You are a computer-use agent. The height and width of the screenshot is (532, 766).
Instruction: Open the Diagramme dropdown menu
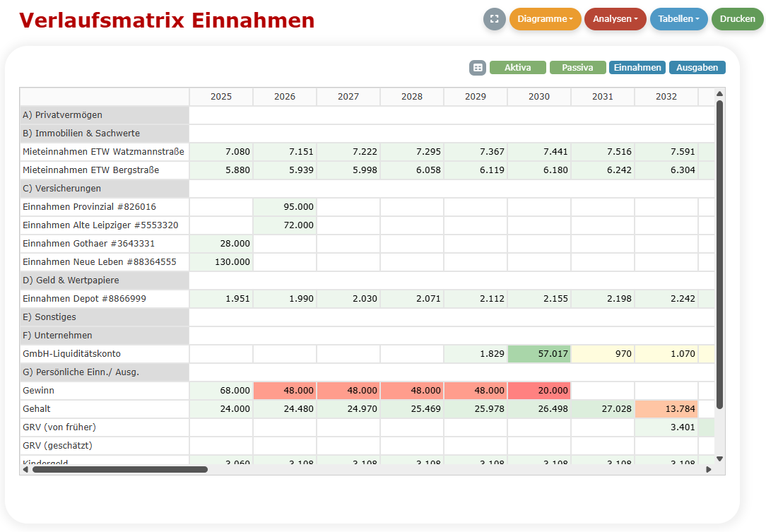[x=545, y=19]
